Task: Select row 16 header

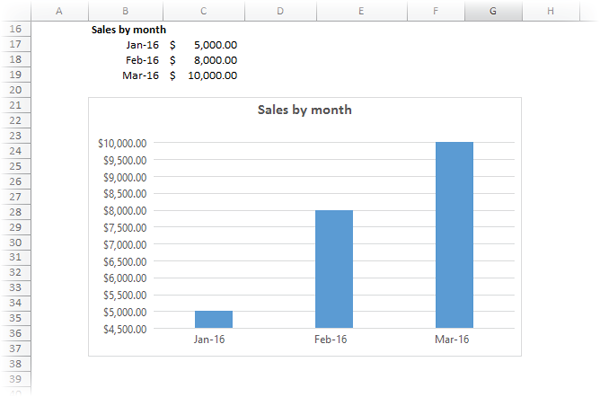Action: [x=16, y=29]
